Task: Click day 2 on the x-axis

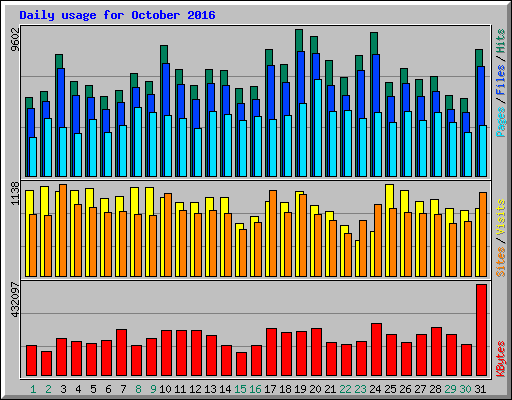Action: [48, 389]
